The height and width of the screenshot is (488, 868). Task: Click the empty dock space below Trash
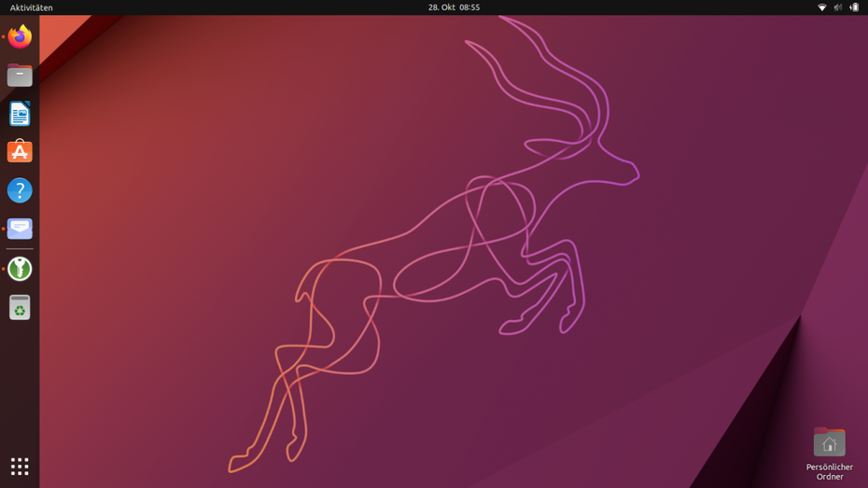20,383
